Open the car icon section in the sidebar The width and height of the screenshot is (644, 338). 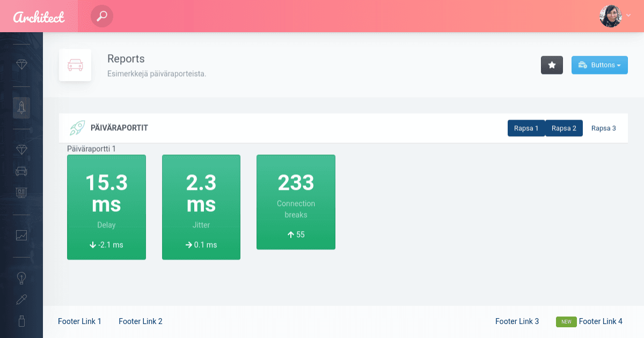(21, 171)
